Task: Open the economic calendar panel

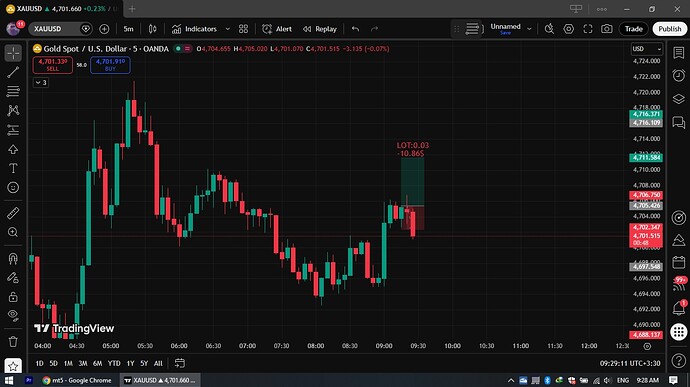Action: [679, 262]
